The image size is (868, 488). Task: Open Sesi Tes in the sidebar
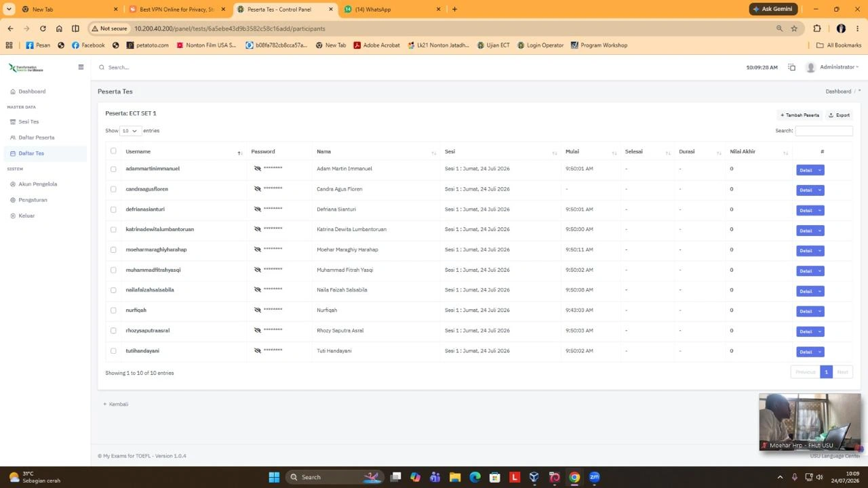pyautogui.click(x=28, y=122)
